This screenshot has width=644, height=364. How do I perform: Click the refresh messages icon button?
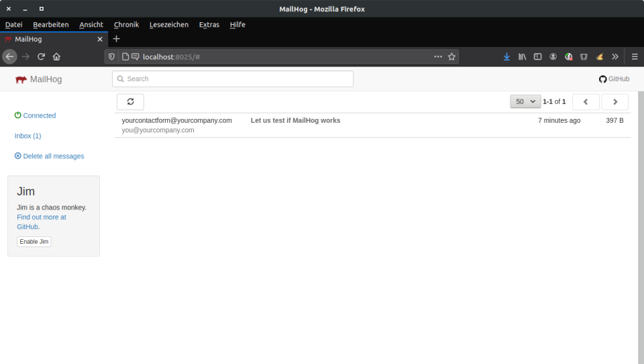[x=130, y=101]
